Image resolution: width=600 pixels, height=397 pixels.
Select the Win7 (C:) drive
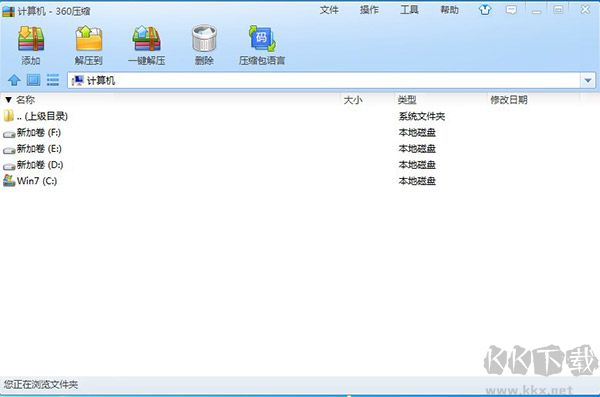[300, 181]
